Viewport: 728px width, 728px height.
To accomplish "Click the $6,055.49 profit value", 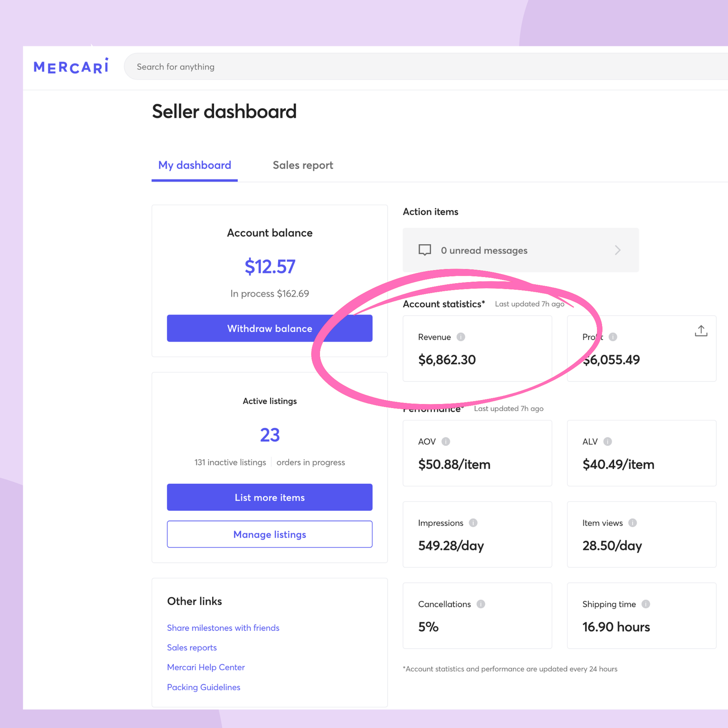I will tap(611, 360).
